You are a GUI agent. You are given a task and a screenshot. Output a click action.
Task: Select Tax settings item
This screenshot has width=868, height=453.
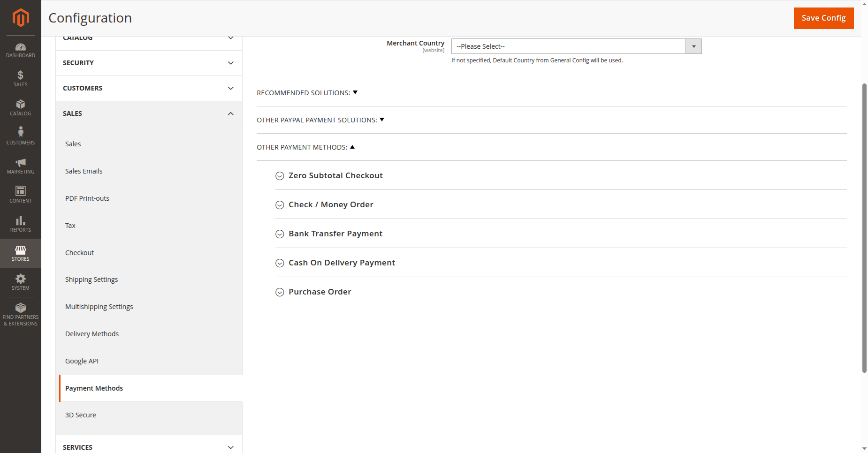(x=70, y=226)
